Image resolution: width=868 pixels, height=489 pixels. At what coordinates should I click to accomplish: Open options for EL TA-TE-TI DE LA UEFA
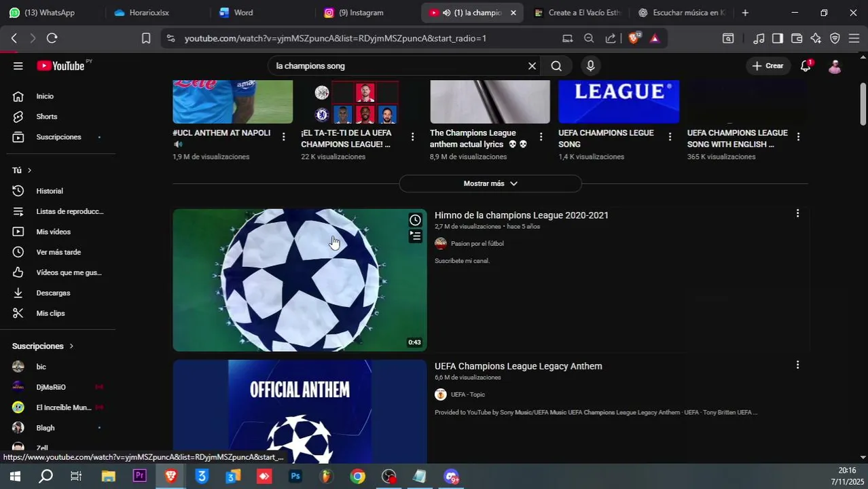pyautogui.click(x=412, y=137)
